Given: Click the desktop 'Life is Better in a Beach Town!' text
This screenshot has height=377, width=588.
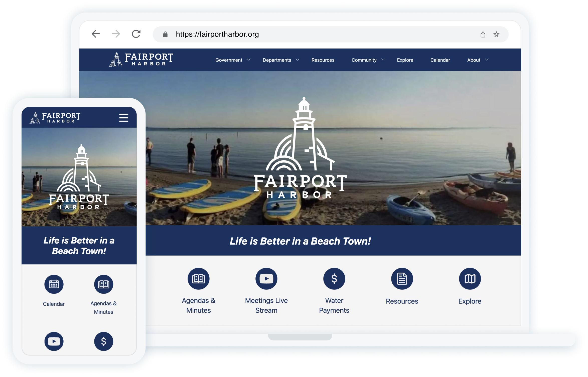Looking at the screenshot, I should 300,241.
